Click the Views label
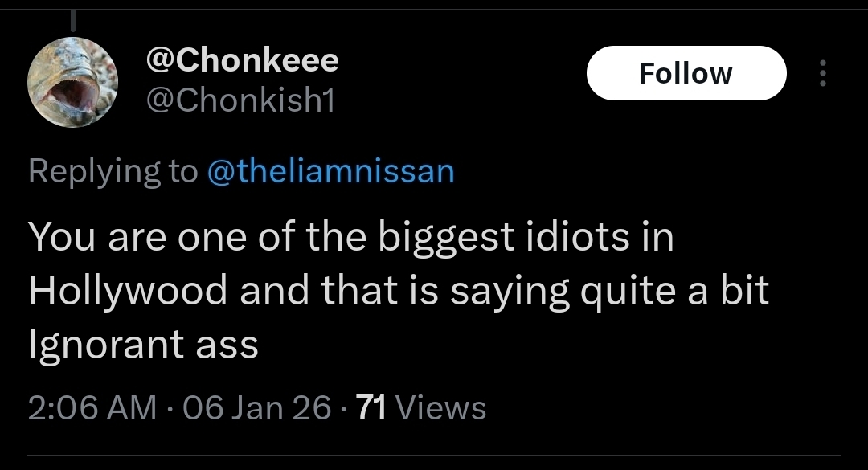The height and width of the screenshot is (470, 868). coord(441,408)
